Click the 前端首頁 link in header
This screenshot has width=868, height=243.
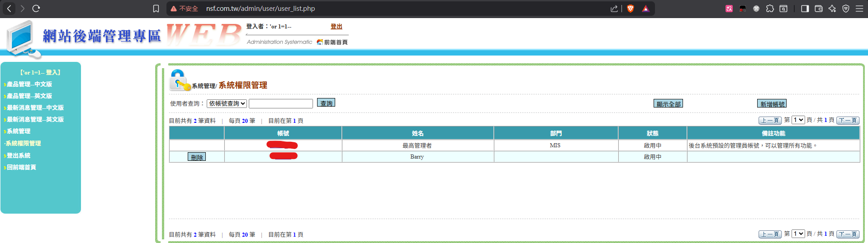pos(336,42)
